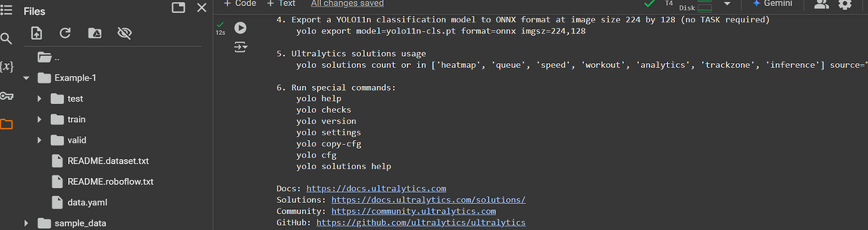Add a new Code cell

click(240, 3)
